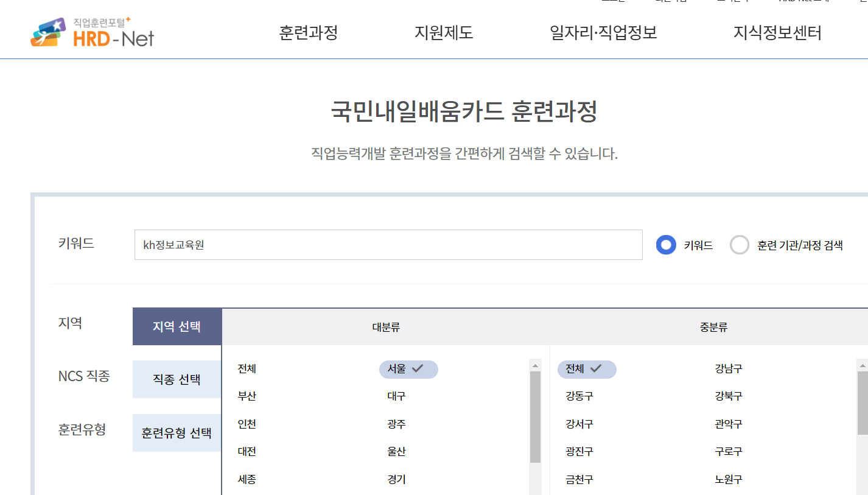Select the 금천구 district
This screenshot has height=495, width=868.
pyautogui.click(x=579, y=480)
